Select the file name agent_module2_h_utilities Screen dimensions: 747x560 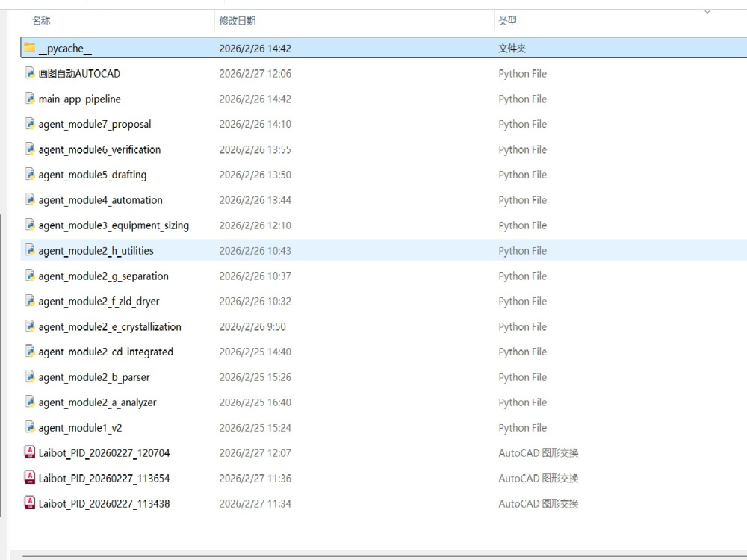[96, 250]
